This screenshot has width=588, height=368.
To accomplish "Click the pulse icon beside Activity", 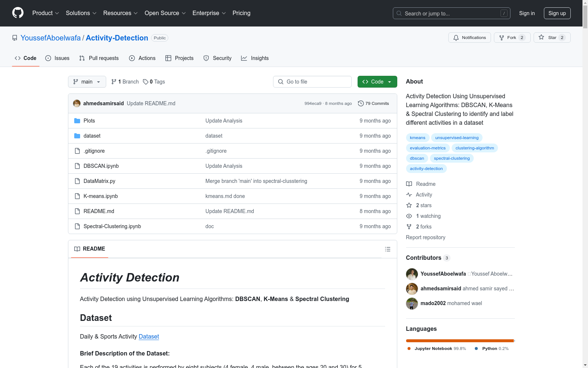I will [x=409, y=195].
